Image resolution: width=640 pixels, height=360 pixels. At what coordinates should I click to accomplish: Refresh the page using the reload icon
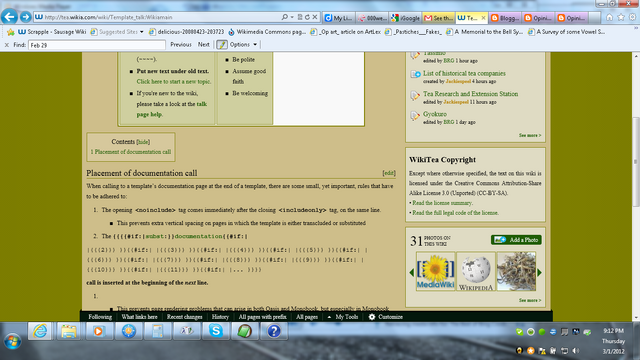(x=307, y=17)
